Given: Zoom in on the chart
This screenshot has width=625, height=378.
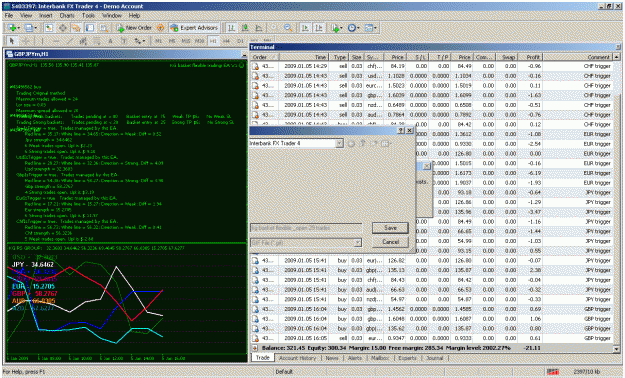Looking at the screenshot, I should coord(274,28).
